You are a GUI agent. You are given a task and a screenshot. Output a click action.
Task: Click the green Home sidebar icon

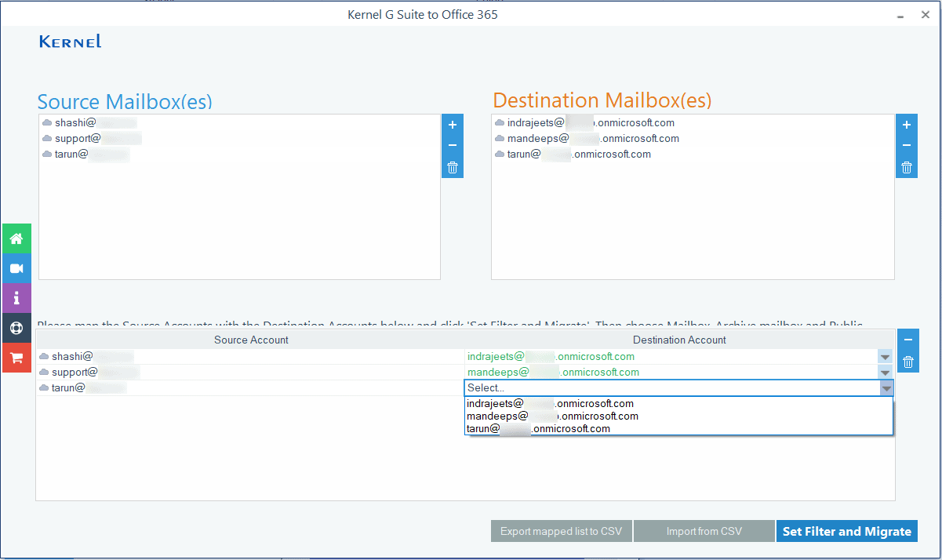[x=16, y=238]
